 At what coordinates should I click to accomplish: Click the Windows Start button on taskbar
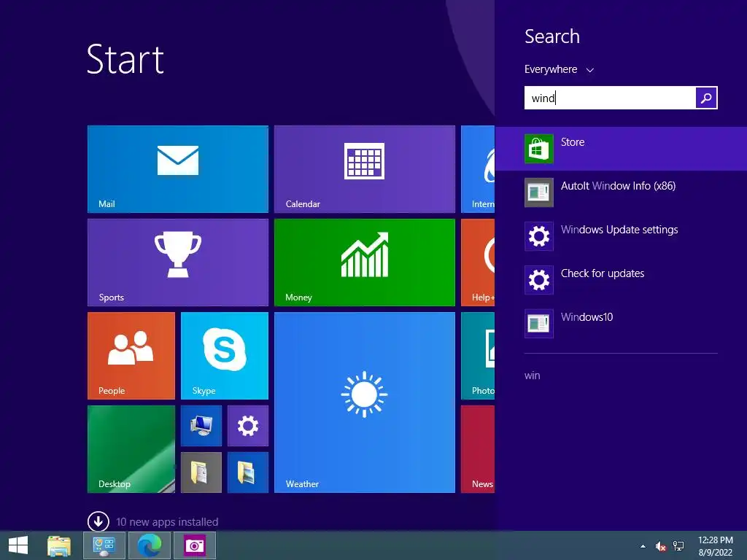18,545
